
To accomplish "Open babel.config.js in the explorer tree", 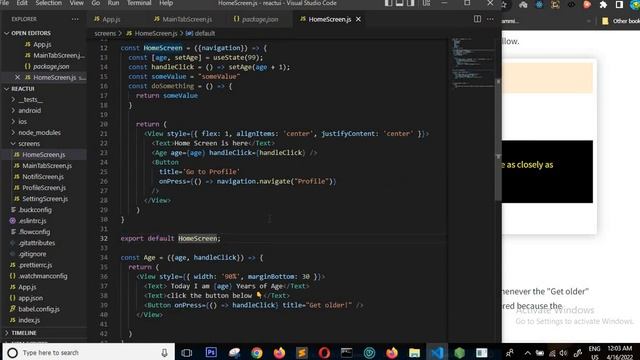I will click(x=39, y=309).
